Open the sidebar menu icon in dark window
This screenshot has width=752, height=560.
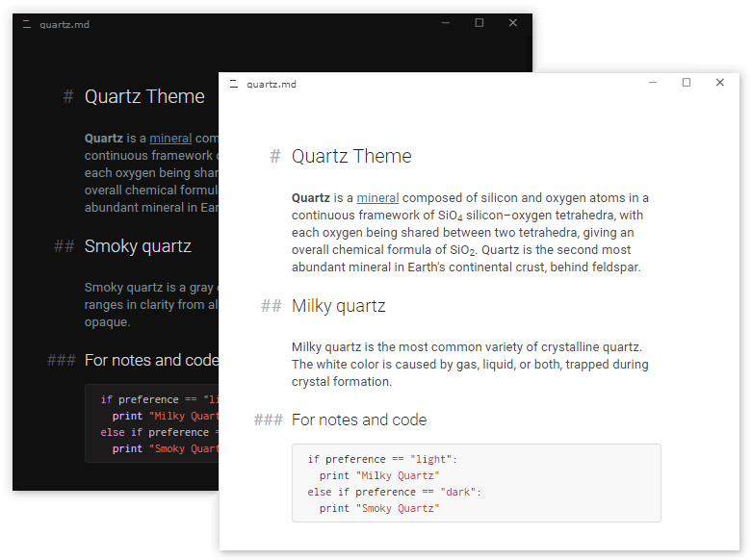[x=27, y=24]
